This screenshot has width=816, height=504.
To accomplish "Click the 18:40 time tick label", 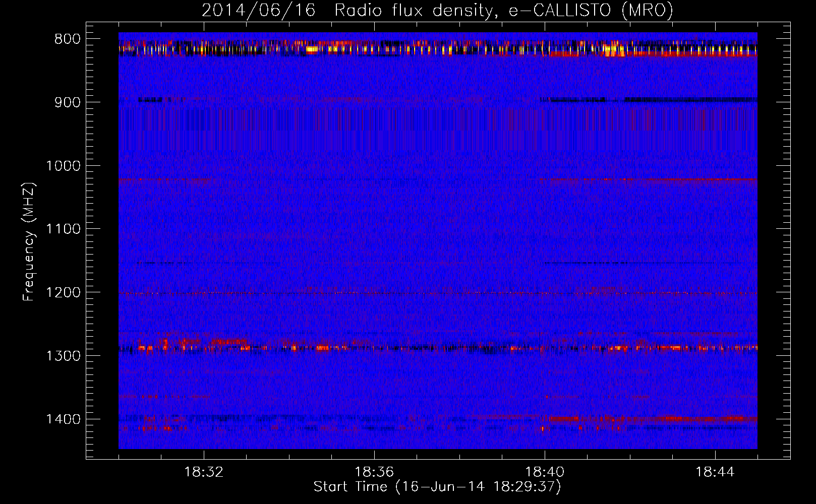I will click(545, 472).
